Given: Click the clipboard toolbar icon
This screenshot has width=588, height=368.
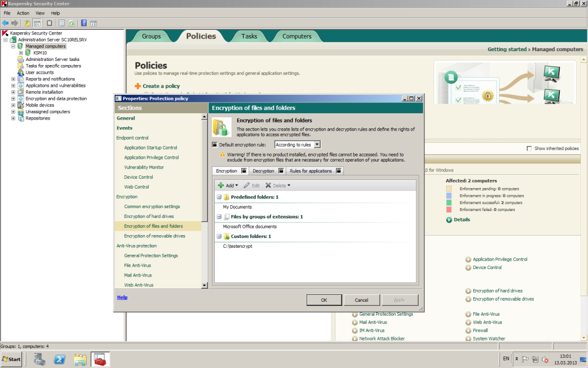Looking at the screenshot, I should (49, 23).
